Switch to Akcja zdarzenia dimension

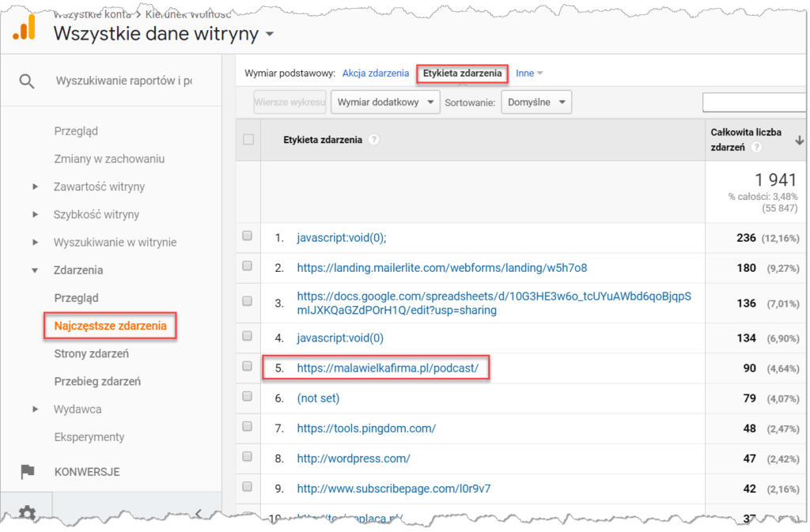click(375, 74)
